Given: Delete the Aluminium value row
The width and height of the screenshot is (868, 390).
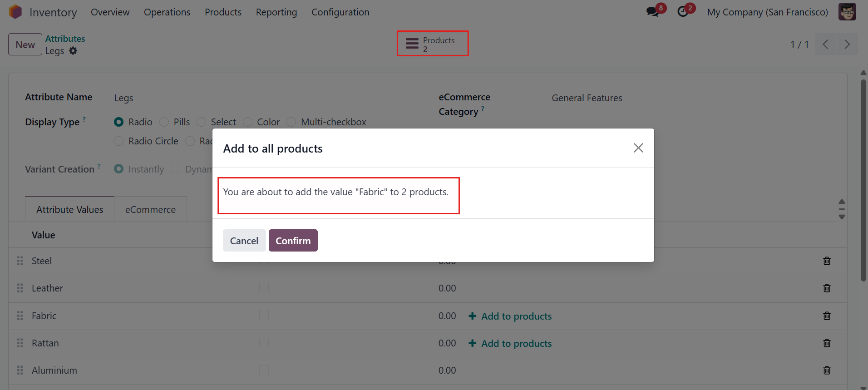Looking at the screenshot, I should point(827,370).
